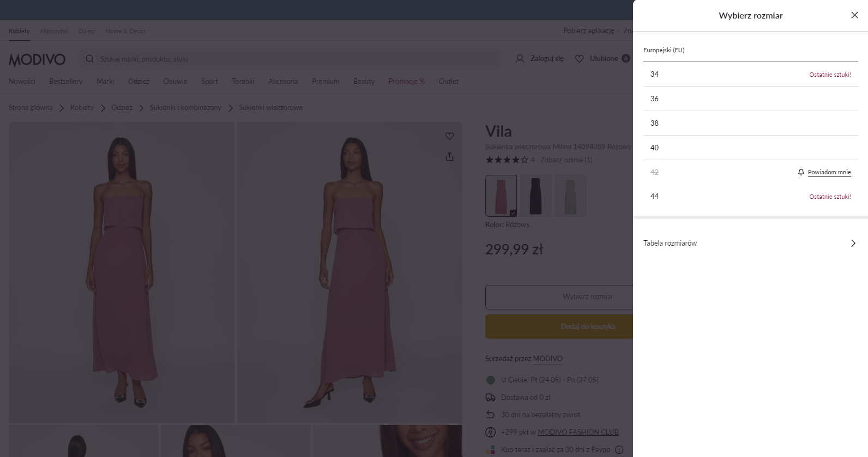Click the share icon on product photo

coord(449,156)
